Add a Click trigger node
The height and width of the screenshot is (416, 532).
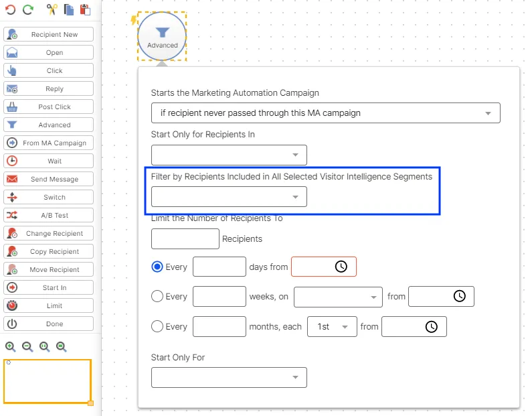tap(49, 70)
